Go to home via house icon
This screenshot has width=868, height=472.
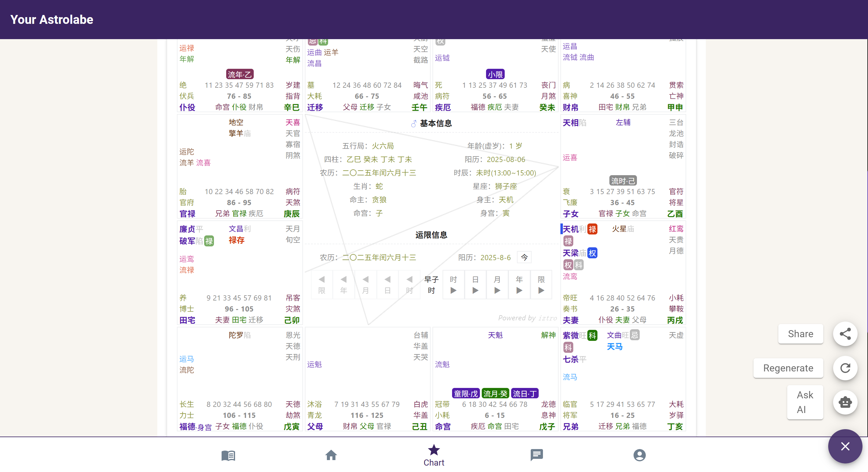click(331, 455)
